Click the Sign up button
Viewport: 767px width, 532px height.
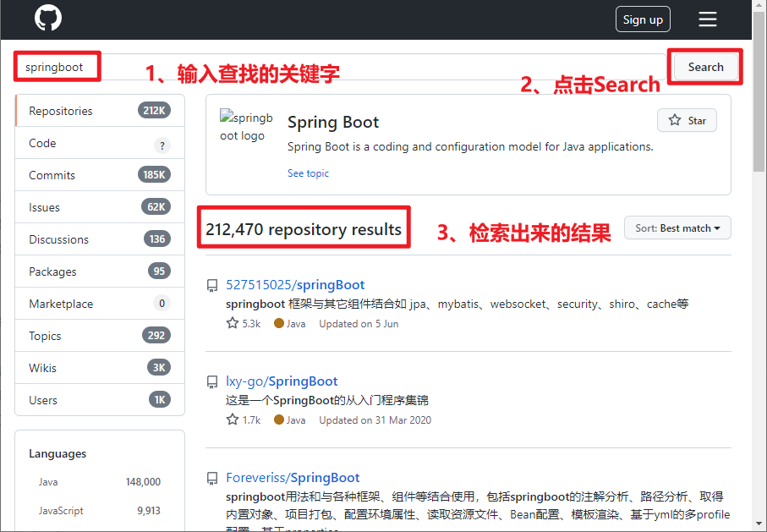[x=643, y=19]
